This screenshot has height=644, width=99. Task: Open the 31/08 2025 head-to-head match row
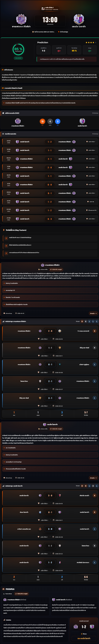(50, 150)
